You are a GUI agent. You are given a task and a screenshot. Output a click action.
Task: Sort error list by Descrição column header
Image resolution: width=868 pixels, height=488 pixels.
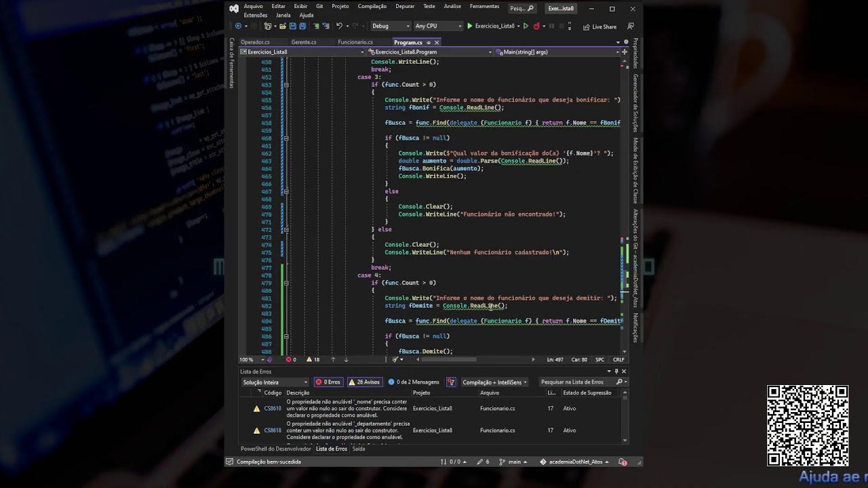pos(298,392)
